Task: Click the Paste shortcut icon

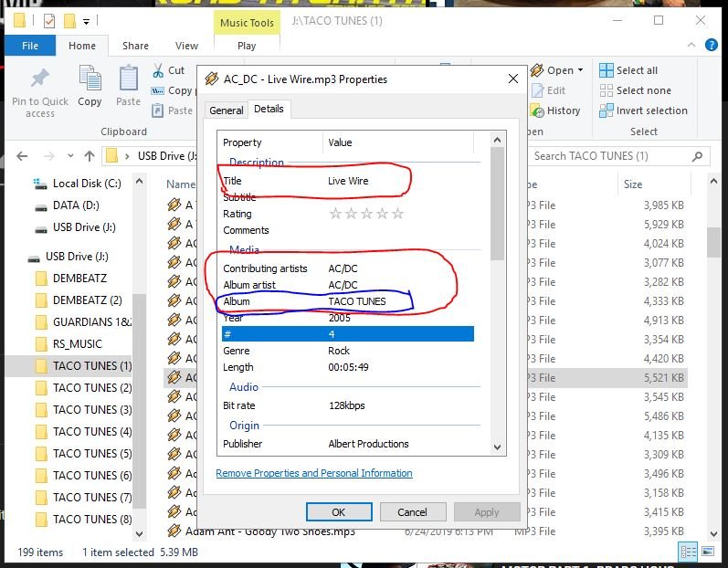Action: [x=158, y=110]
